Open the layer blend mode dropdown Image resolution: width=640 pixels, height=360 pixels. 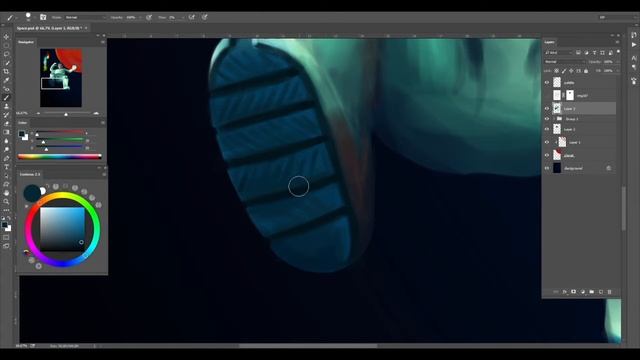[564, 62]
